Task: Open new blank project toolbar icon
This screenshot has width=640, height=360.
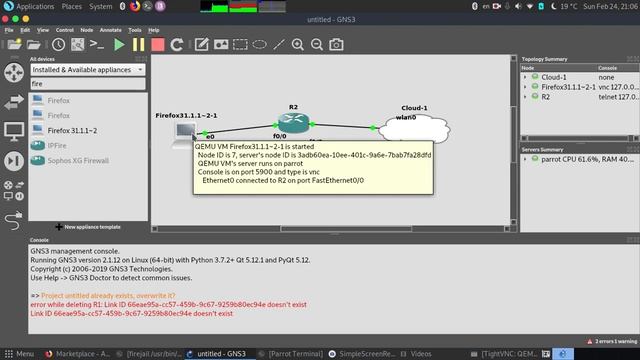Action: point(14,44)
